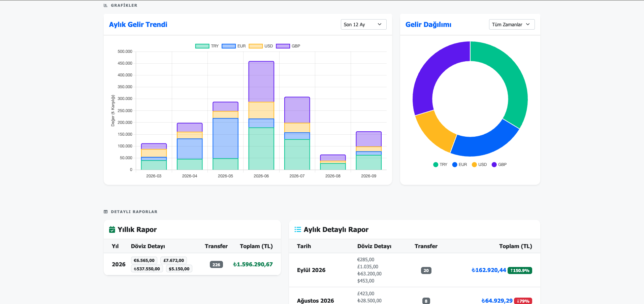
Task: Select the £7.672,00 currency badge
Action: pos(174,261)
